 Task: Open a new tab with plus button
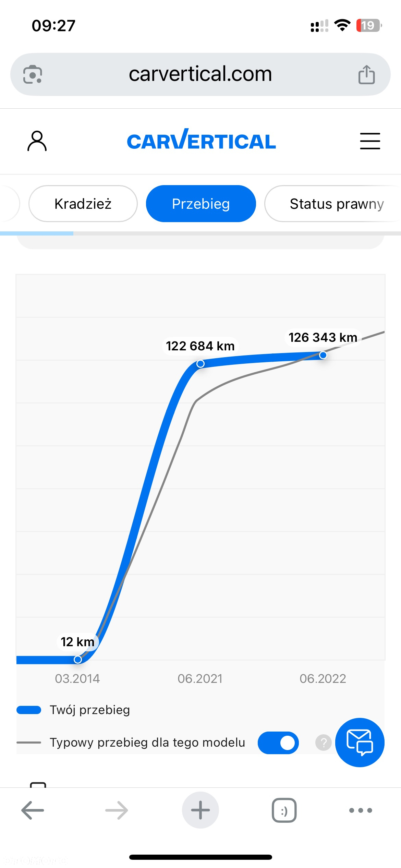(x=200, y=810)
